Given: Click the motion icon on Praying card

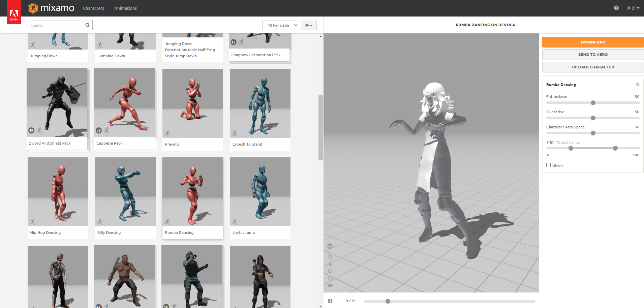Looking at the screenshot, I should pos(167,133).
